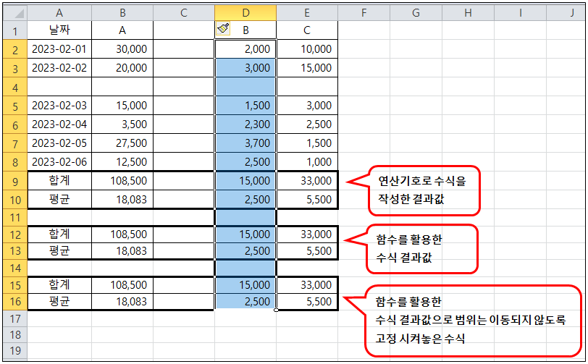Click the value 20,000
The width and height of the screenshot is (588, 364).
point(131,68)
